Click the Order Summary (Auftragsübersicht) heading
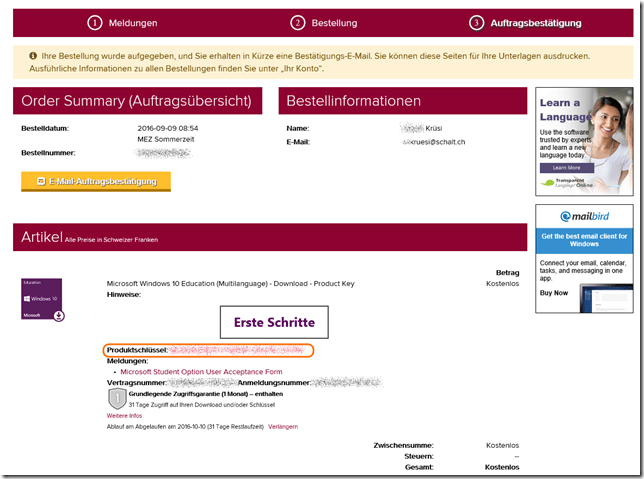 coord(136,101)
